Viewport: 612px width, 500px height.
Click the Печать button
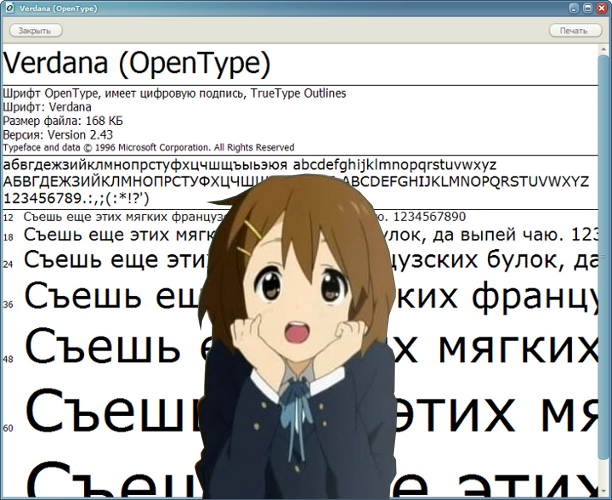point(575,30)
